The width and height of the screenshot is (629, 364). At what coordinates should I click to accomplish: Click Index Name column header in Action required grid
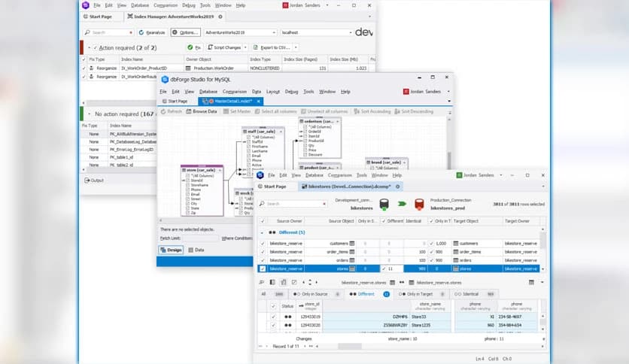tap(151, 59)
